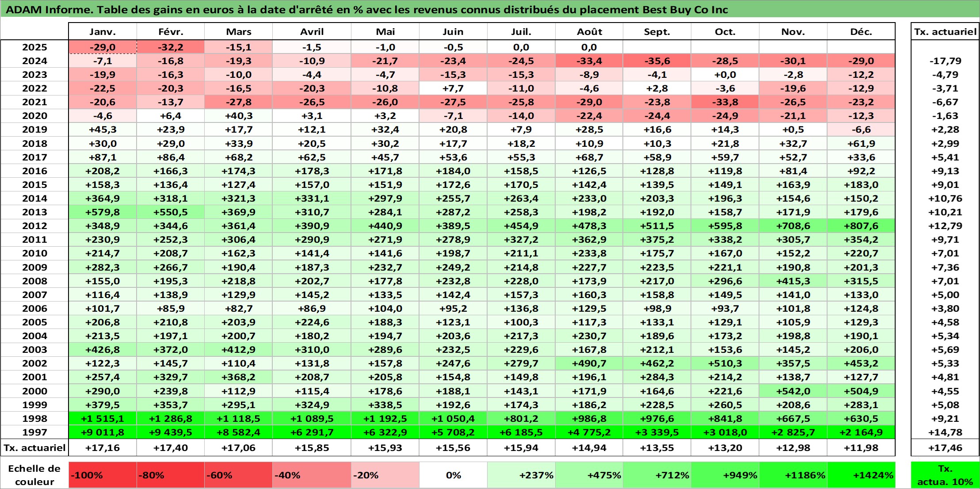The height and width of the screenshot is (489, 980).
Task: Select the +11,98 December actuarial rate
Action: (x=861, y=447)
